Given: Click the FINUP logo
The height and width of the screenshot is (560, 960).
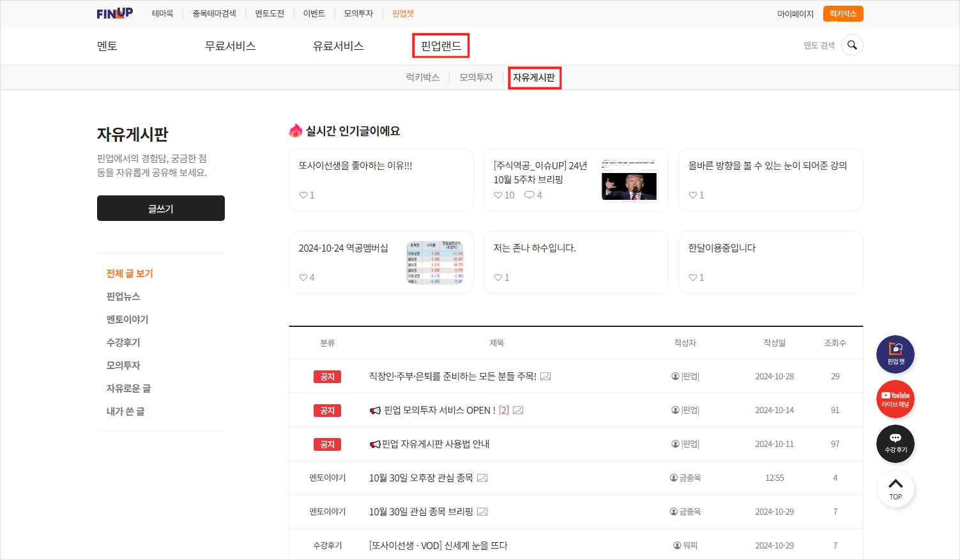Looking at the screenshot, I should (115, 13).
